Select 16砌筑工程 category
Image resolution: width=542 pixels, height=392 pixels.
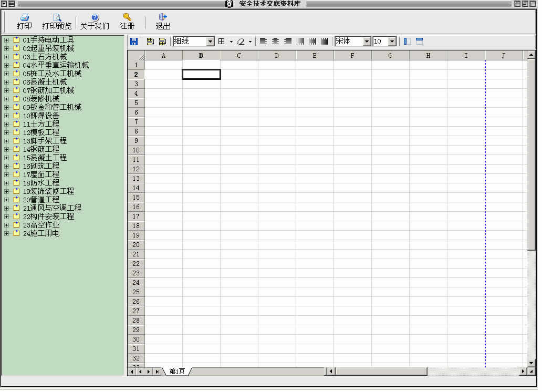pos(41,167)
